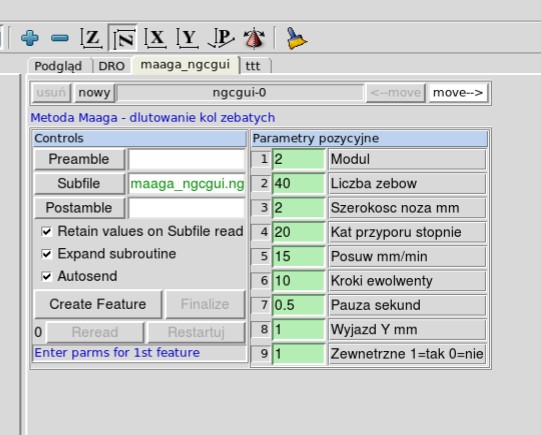
Task: Click the Subfile button
Action: tap(79, 184)
